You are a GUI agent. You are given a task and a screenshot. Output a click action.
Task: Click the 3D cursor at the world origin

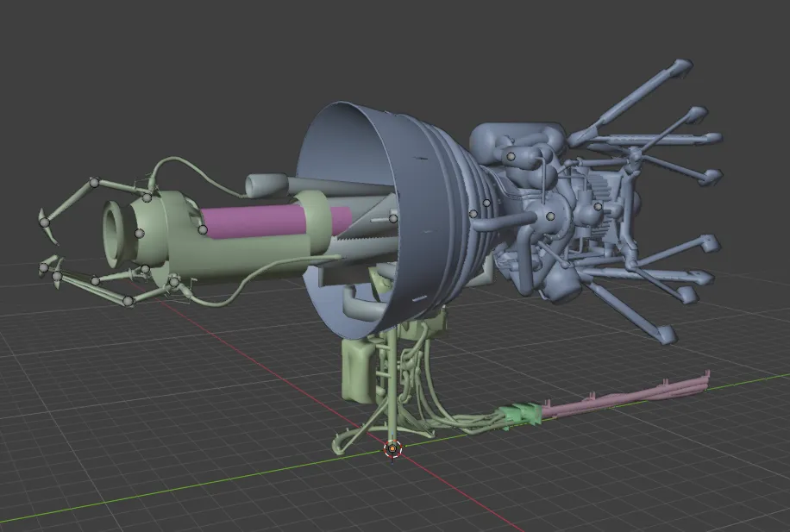tap(392, 448)
